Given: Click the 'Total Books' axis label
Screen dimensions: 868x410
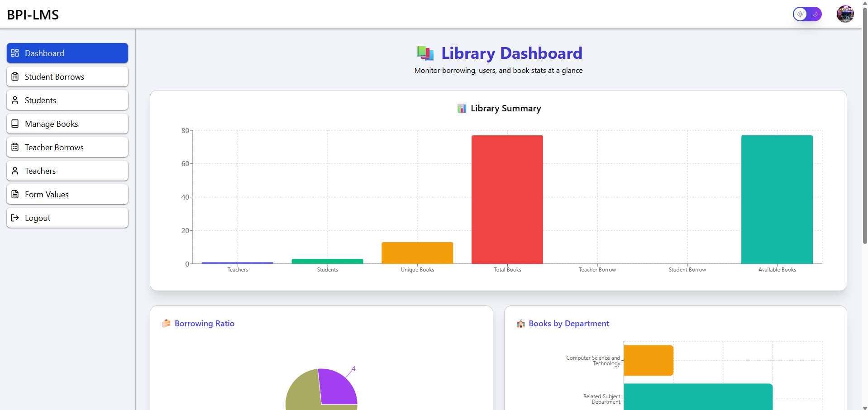Looking at the screenshot, I should 507,270.
